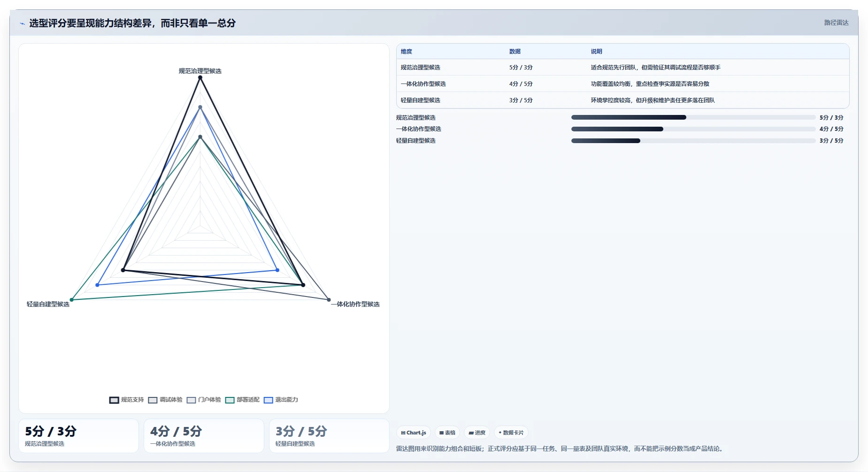
Task: Click table value 5分 / 3分 in the 数据 column
Action: [521, 68]
